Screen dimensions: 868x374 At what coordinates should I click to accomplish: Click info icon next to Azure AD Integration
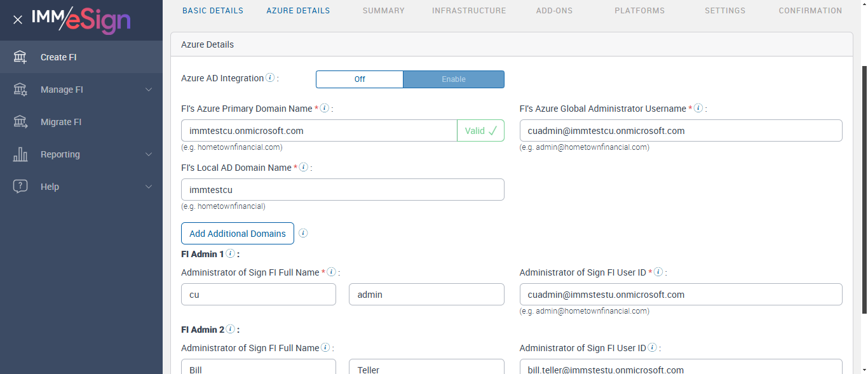270,78
